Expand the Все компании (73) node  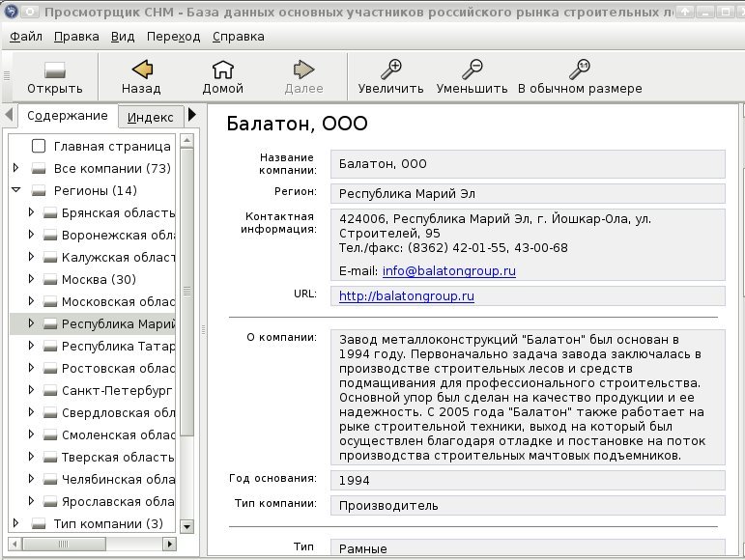point(15,168)
